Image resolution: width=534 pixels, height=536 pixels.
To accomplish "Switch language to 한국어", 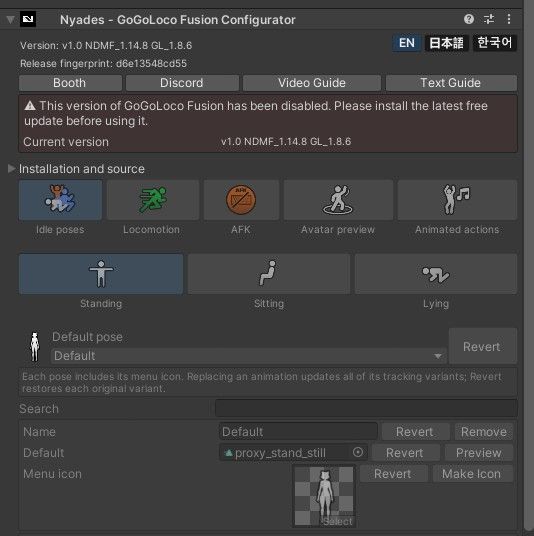I will point(494,43).
